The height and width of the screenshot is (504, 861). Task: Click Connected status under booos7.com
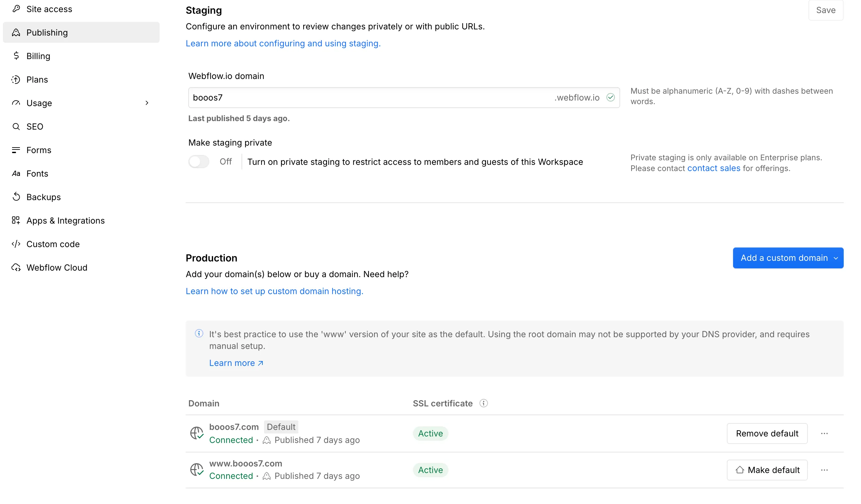pos(231,440)
